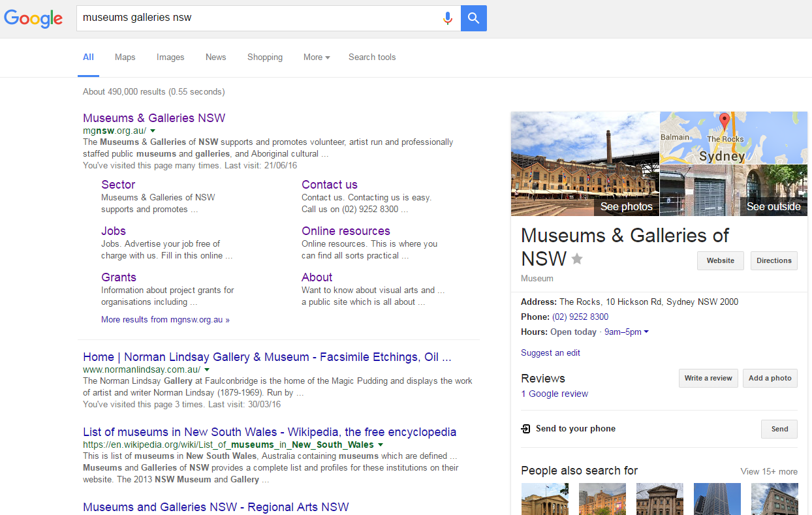Click Suggest an edit link
Image resolution: width=812 pixels, height=515 pixels.
550,353
